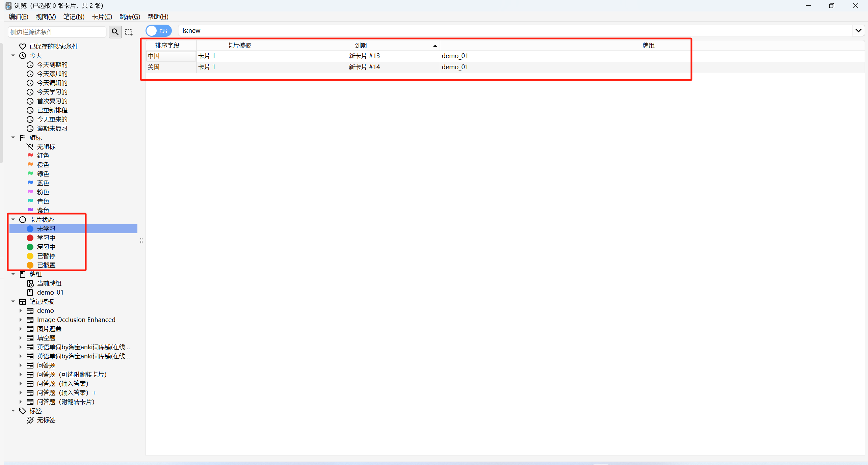Select the orange Buried card state
868x465 pixels.
tap(46, 265)
